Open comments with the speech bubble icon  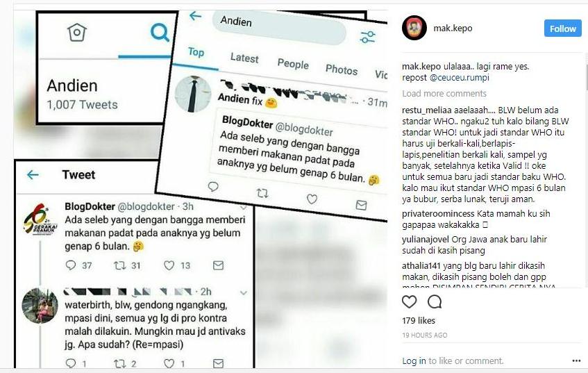click(435, 301)
